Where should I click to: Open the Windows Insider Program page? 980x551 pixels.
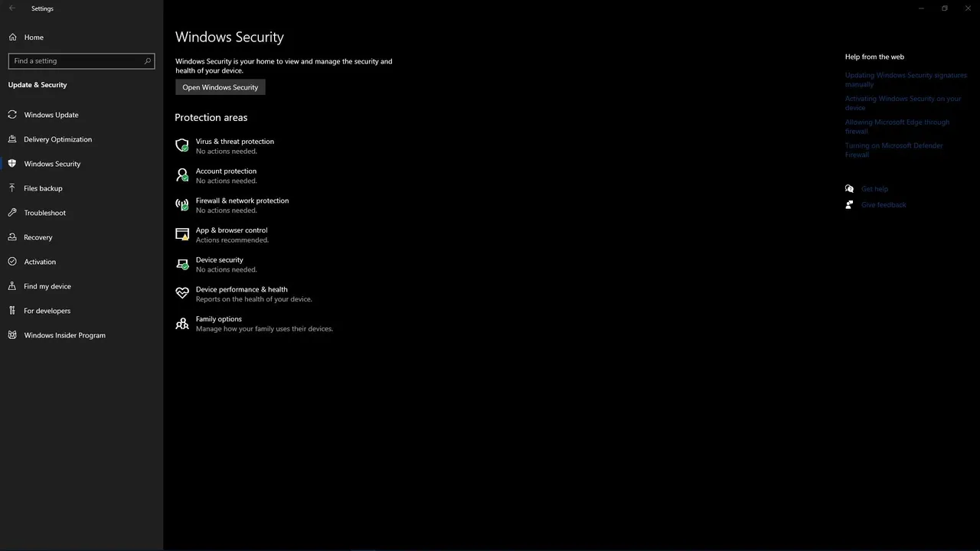64,335
